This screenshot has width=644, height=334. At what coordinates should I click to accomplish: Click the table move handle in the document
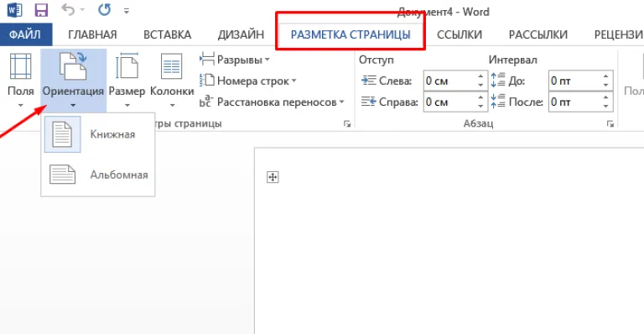tap(273, 177)
